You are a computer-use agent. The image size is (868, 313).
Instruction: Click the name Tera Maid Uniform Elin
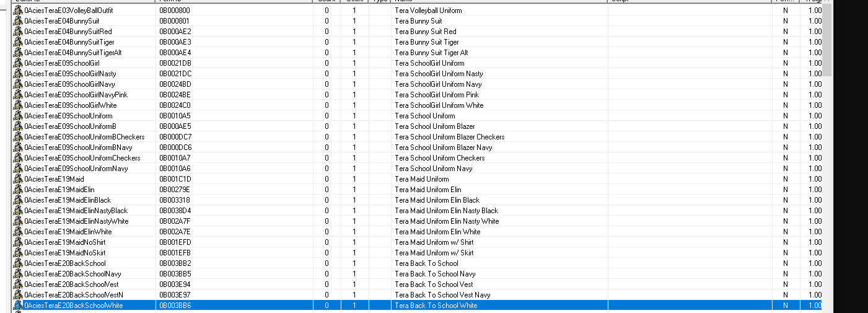(x=428, y=190)
